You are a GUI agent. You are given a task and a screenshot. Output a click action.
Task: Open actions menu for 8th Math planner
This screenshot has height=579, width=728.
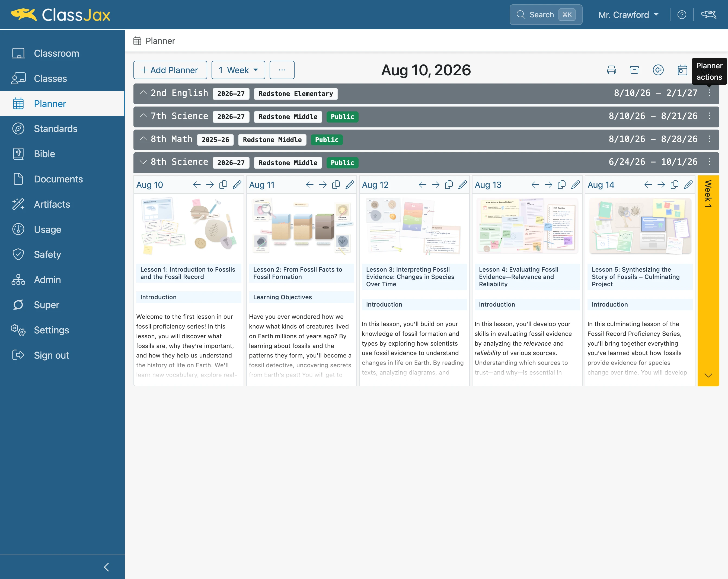[710, 139]
